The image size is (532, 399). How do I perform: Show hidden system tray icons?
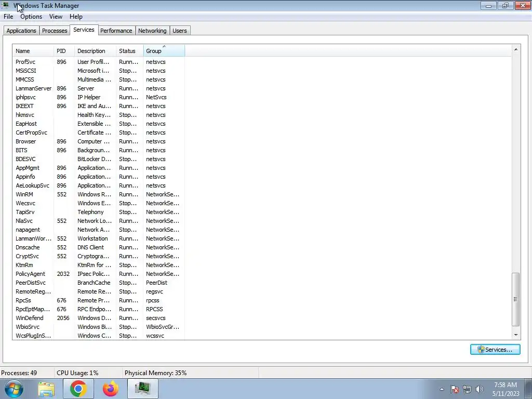tap(442, 389)
